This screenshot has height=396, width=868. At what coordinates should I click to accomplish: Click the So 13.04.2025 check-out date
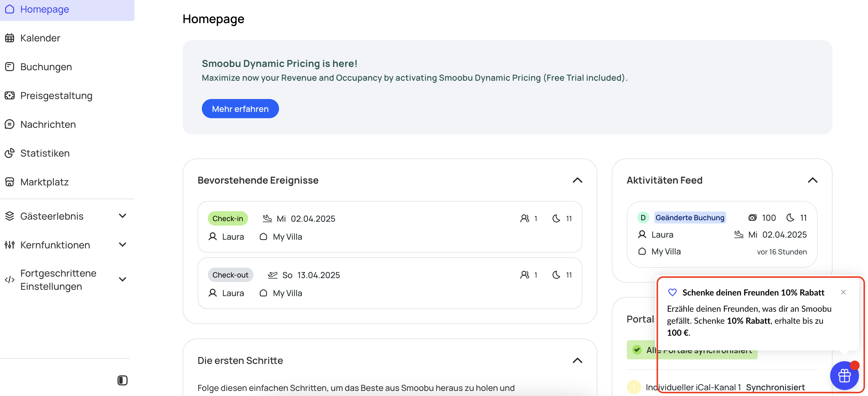pyautogui.click(x=311, y=275)
